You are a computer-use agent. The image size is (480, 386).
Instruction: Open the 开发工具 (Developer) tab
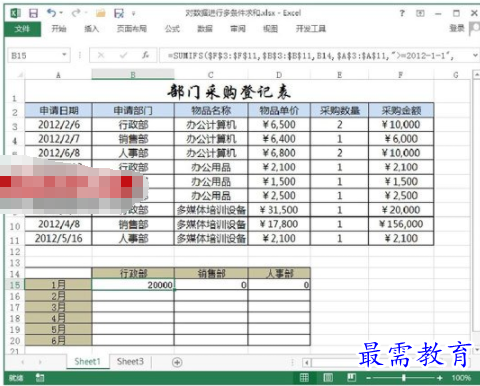(311, 29)
